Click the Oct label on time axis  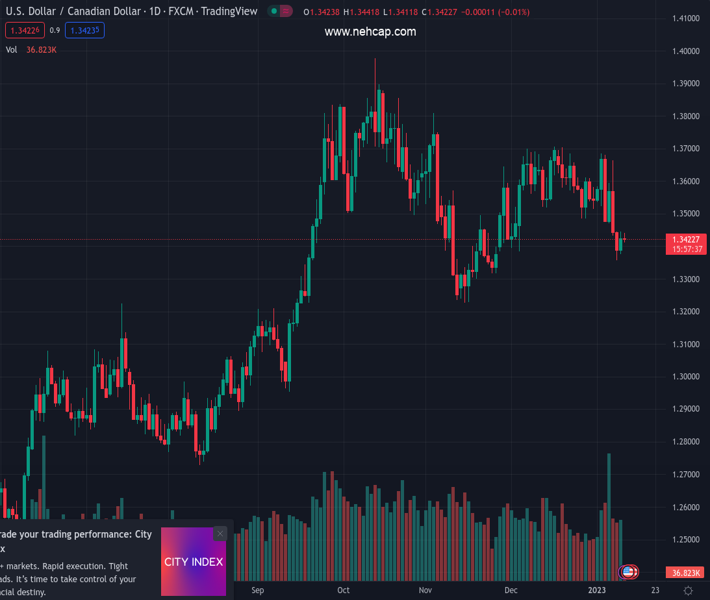343,590
